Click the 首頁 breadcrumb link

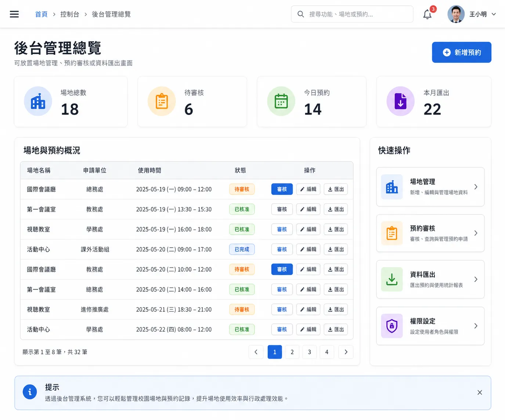point(41,14)
